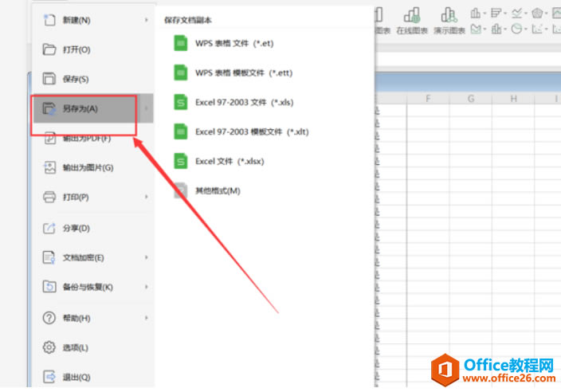The height and width of the screenshot is (392, 561).
Task: Insert a line chart from toolbar icon
Action: pos(516,14)
